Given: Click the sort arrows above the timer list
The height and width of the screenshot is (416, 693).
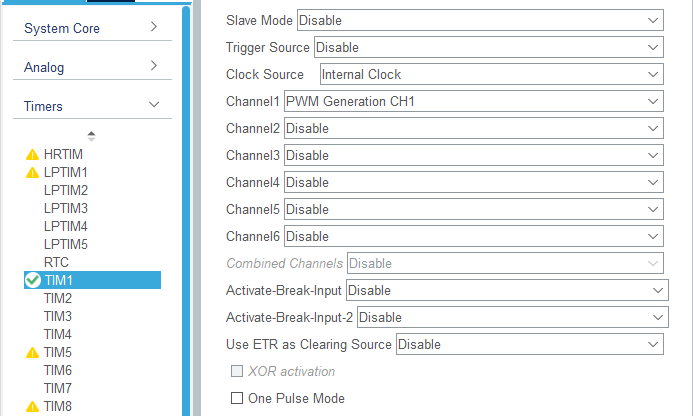Looking at the screenshot, I should coord(91,135).
